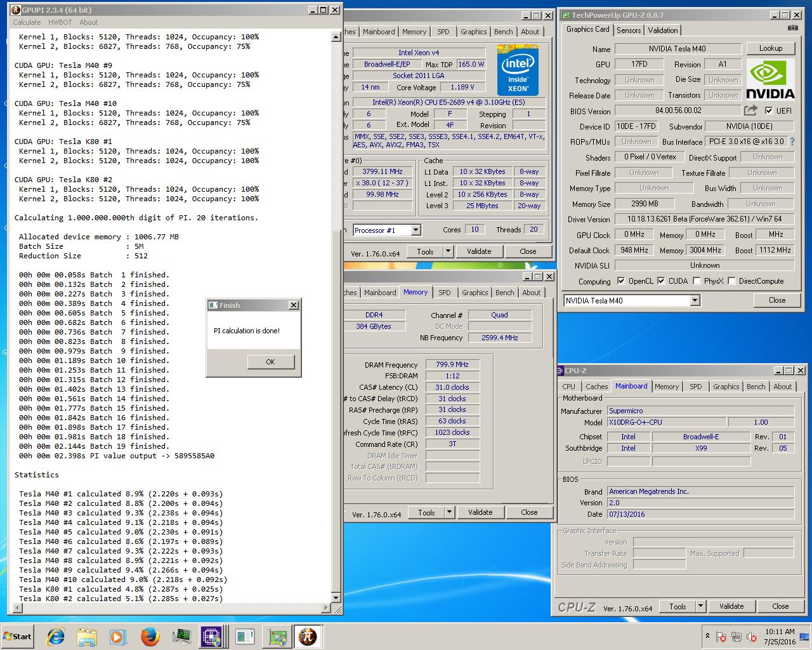Click the GPUPI title bar app icon
This screenshot has height=650, width=812.
point(15,10)
